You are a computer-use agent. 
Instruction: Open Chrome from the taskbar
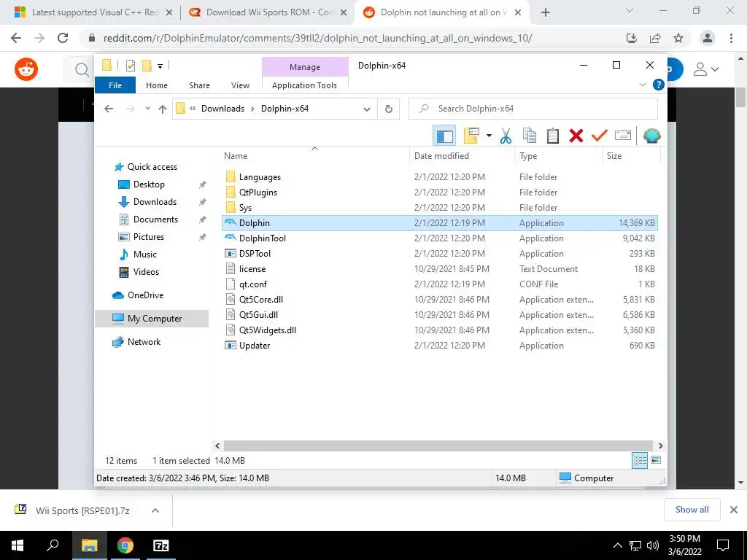125,545
